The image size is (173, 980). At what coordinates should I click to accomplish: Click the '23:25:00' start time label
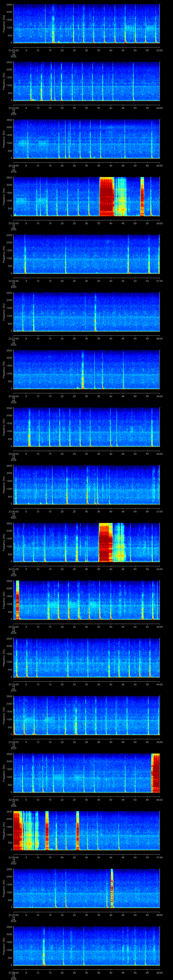click(13, 223)
